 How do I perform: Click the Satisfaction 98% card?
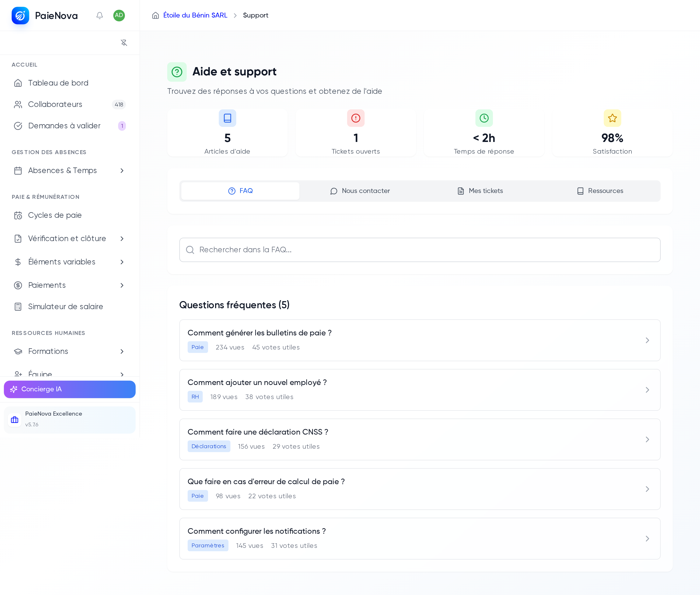(612, 133)
